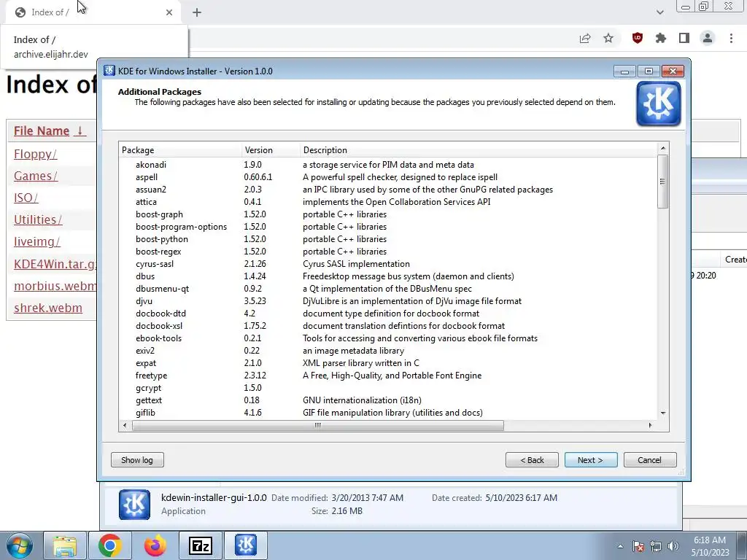Select the cyrus-sasl package row
Image resolution: width=747 pixels, height=560 pixels.
coord(388,264)
